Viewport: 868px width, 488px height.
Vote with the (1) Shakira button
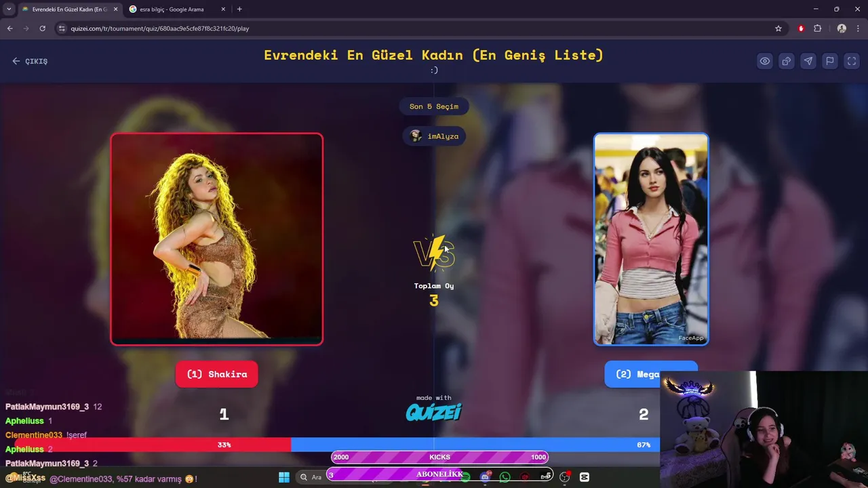(217, 374)
